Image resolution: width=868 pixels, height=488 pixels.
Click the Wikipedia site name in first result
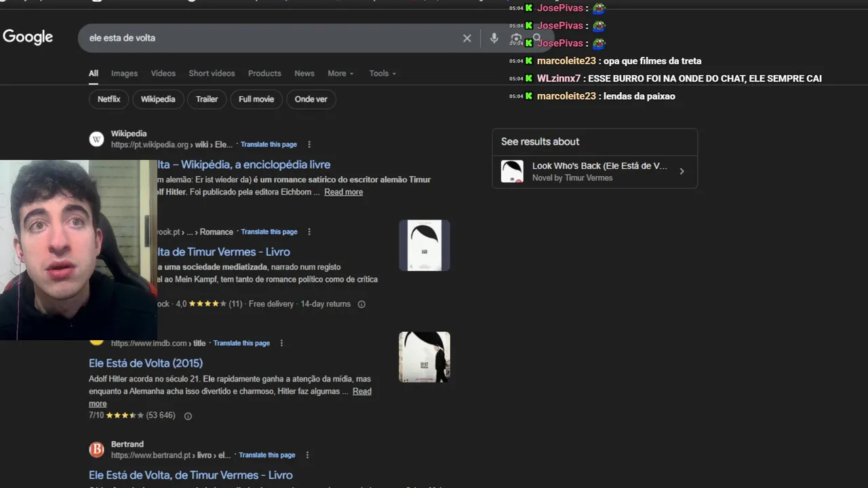129,134
